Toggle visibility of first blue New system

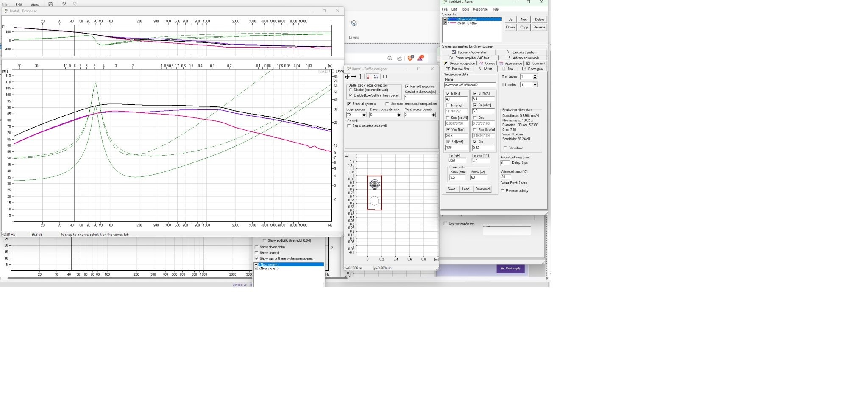pos(445,19)
